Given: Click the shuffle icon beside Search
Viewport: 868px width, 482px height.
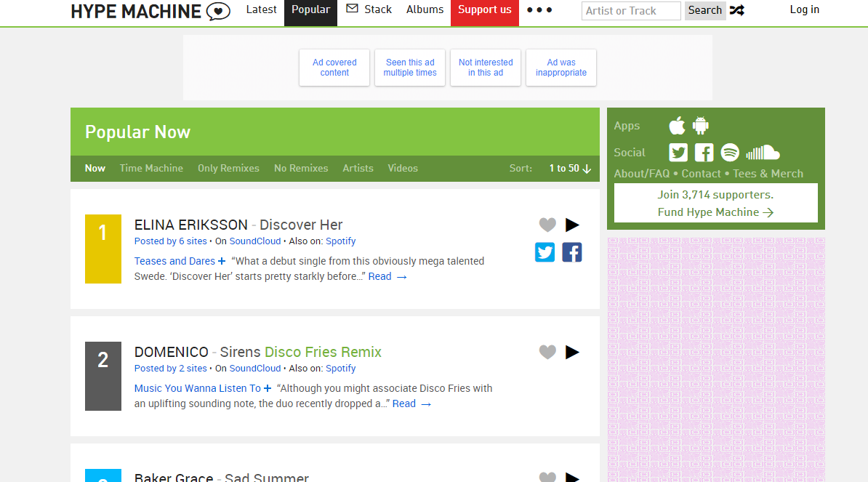Looking at the screenshot, I should click(x=737, y=10).
